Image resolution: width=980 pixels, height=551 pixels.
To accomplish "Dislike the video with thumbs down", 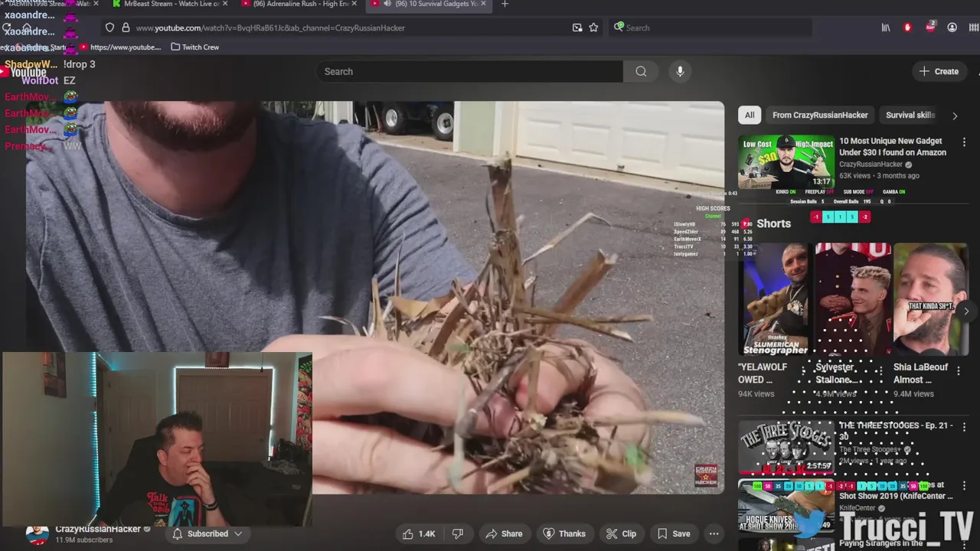I will 458,533.
